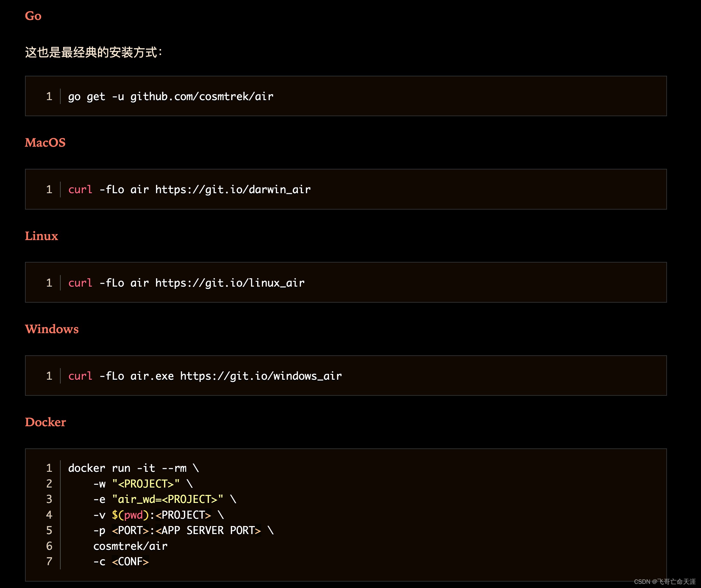Click the -p <PORT>:<APP SERVER PORT> line
Screen dimensions: 701x588
point(183,530)
